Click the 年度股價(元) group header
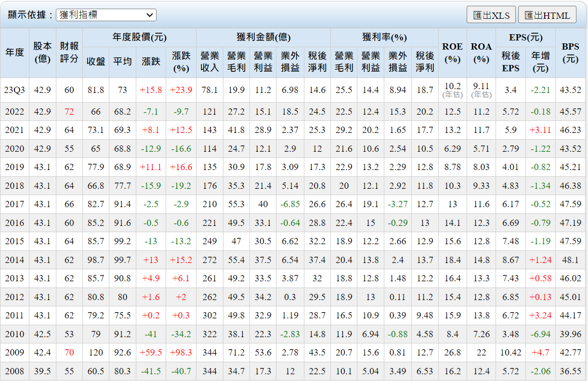Image resolution: width=588 pixels, height=381 pixels. point(139,37)
